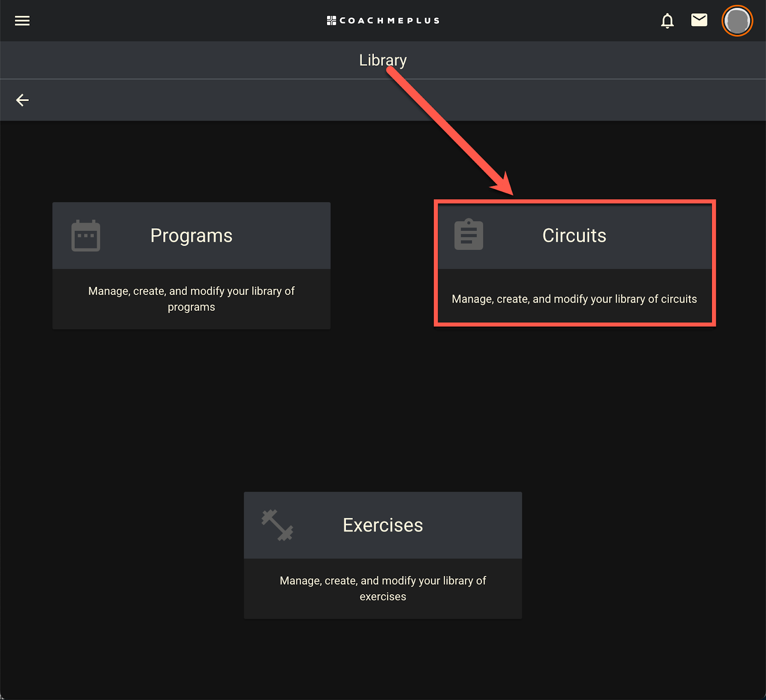This screenshot has height=700, width=766.
Task: Open the notifications bell
Action: coord(667,21)
